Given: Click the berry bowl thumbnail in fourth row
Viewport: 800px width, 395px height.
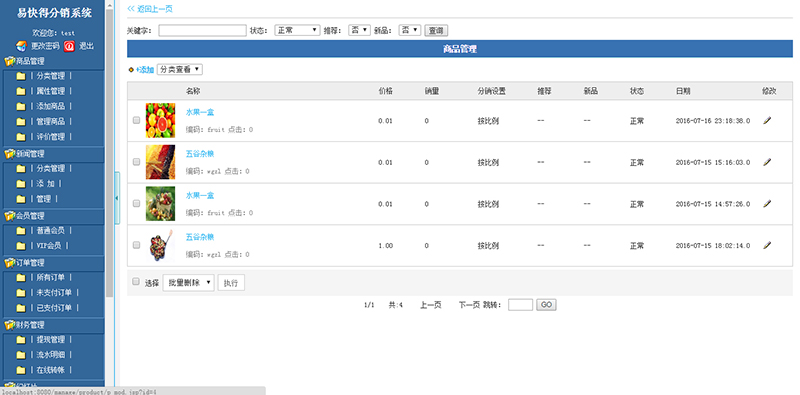Looking at the screenshot, I should coord(160,245).
